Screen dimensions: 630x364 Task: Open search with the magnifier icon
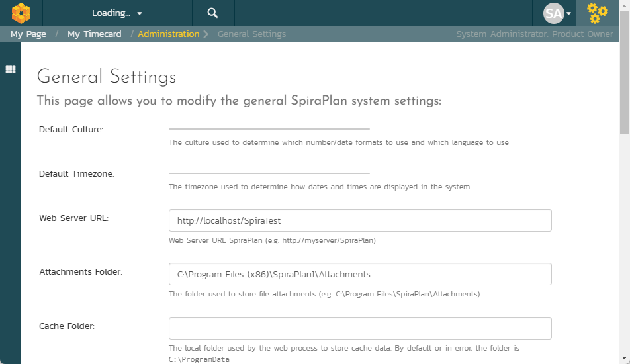[x=212, y=13]
